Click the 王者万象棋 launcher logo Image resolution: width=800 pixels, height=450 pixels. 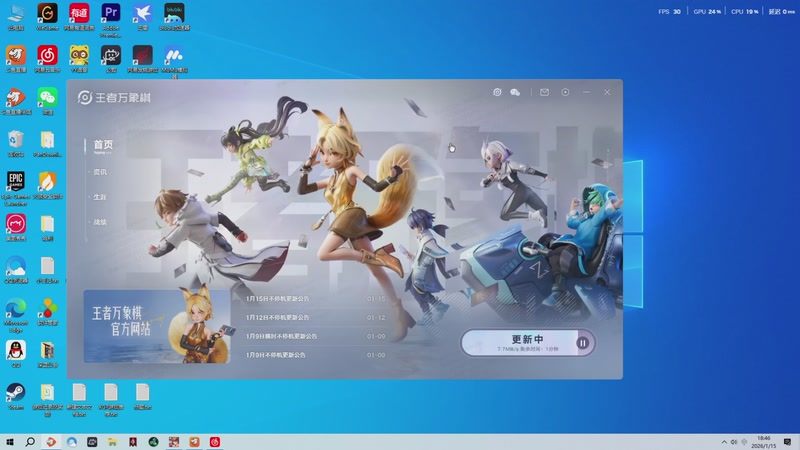coord(114,97)
